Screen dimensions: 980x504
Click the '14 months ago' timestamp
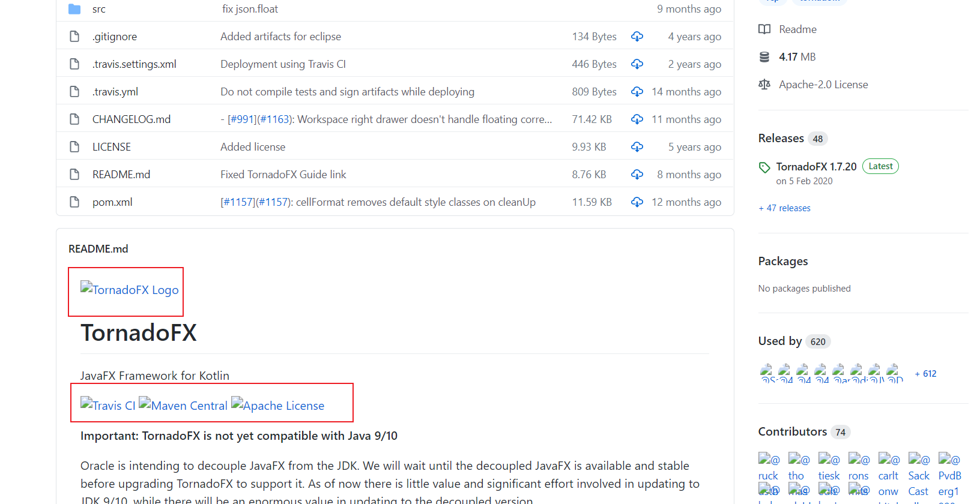click(686, 92)
